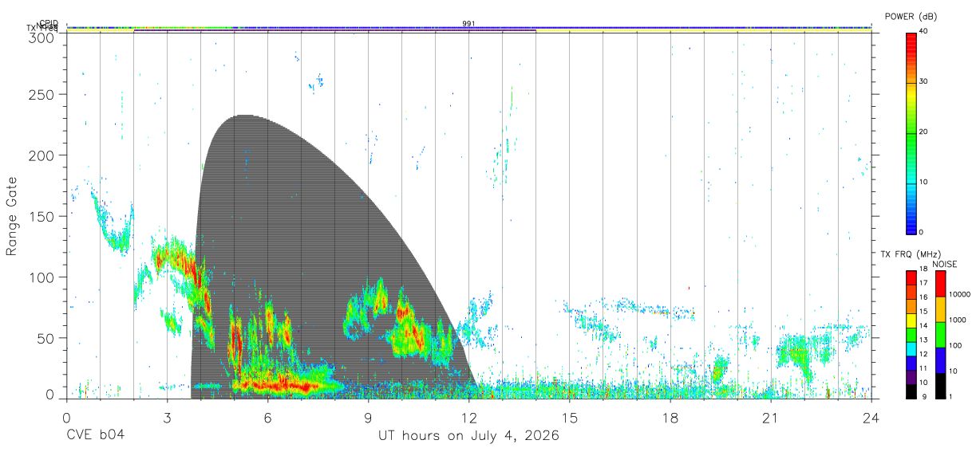Click the '12' hour tick on time axis
980x452 pixels.
[x=468, y=419]
